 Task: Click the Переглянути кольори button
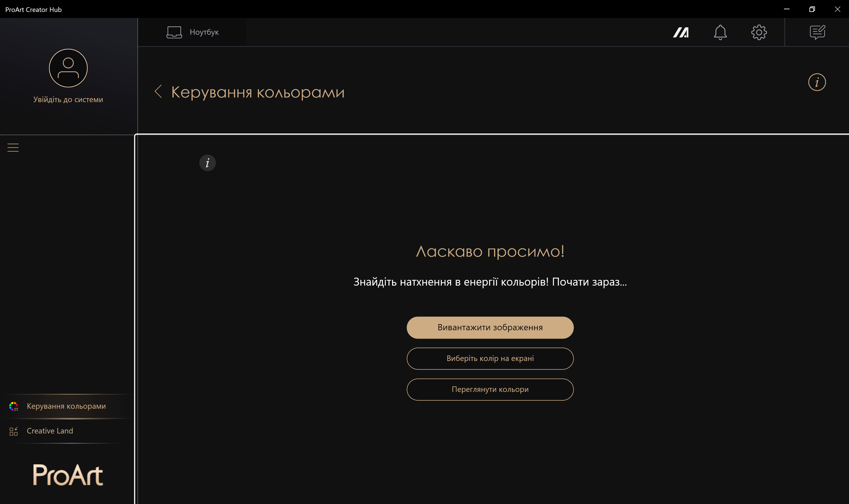coord(490,389)
